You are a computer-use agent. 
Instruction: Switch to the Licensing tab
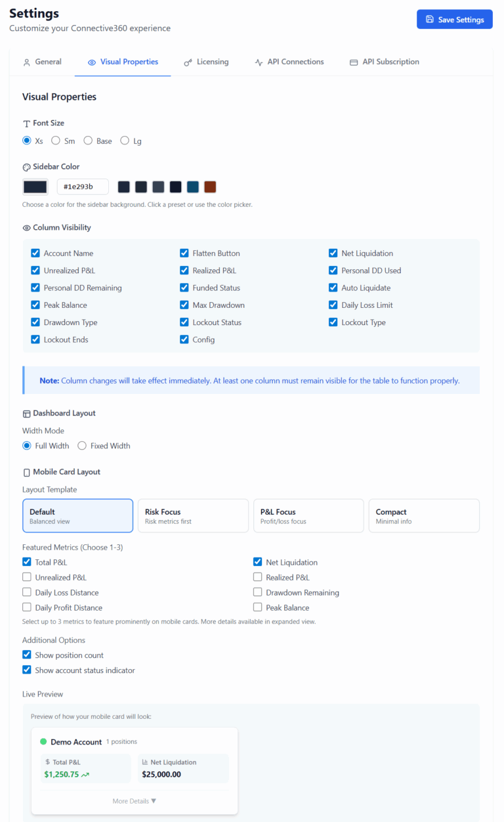coord(206,62)
